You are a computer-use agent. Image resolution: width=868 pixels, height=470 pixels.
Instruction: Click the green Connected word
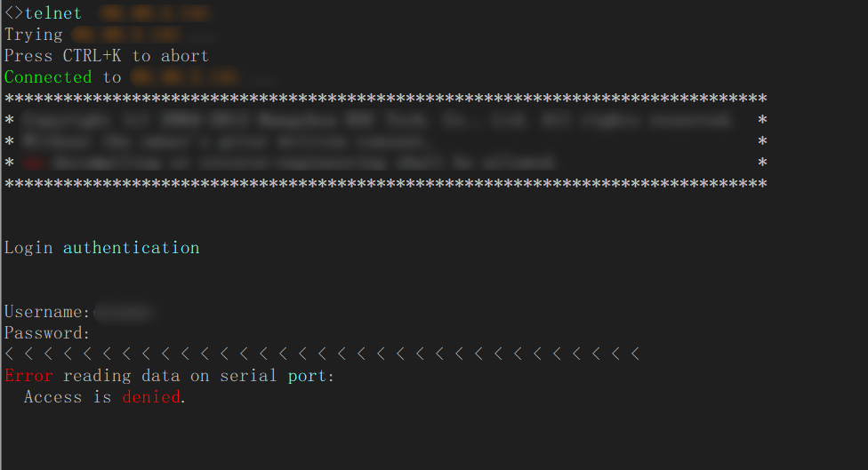click(48, 77)
